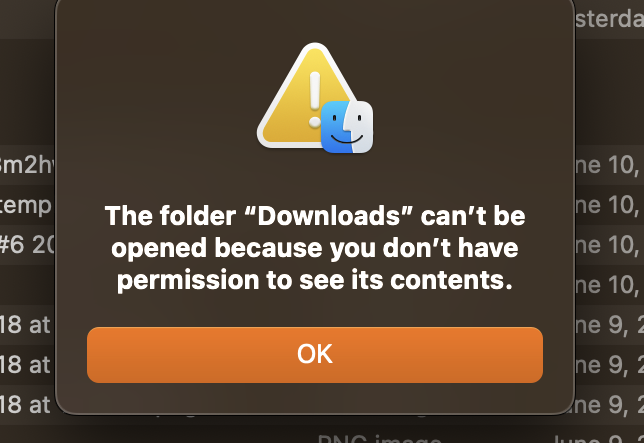Click the June 10 date beside the 'm2h' row

[x=610, y=165]
